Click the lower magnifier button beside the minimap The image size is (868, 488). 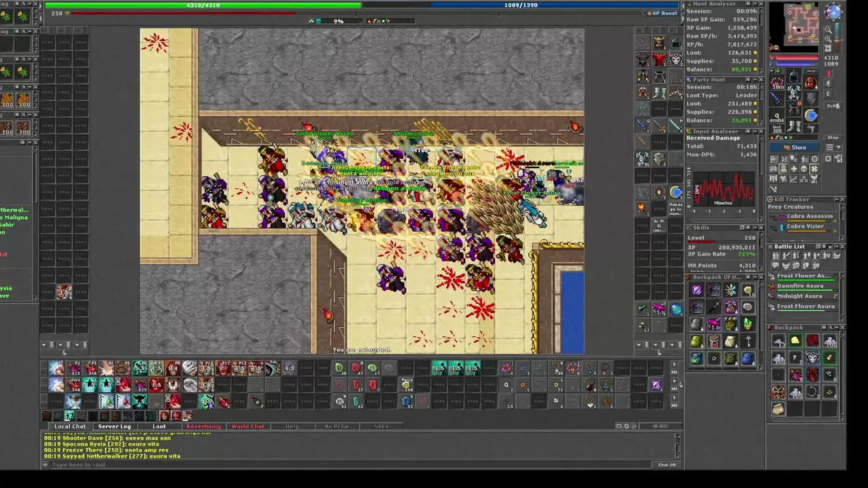click(x=828, y=41)
